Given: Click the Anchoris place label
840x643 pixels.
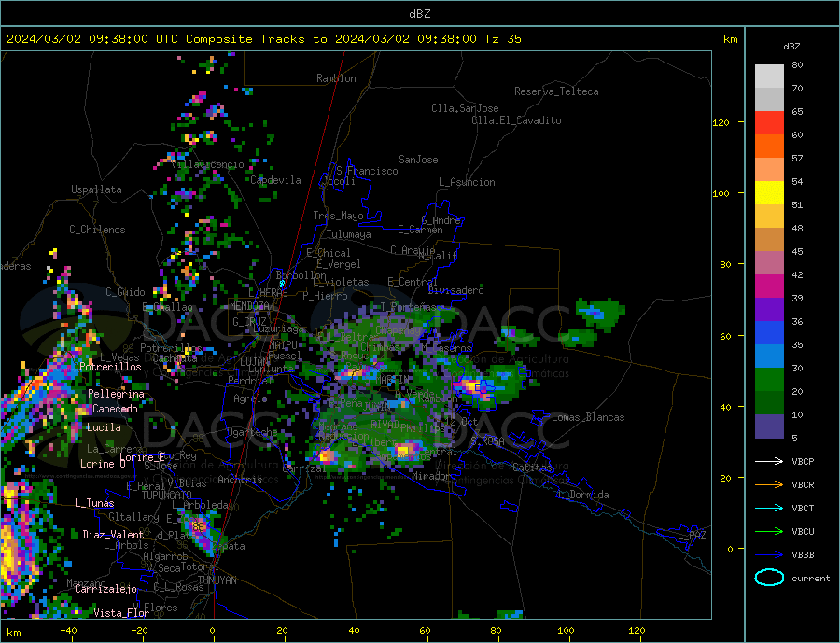Looking at the screenshot, I should [240, 480].
